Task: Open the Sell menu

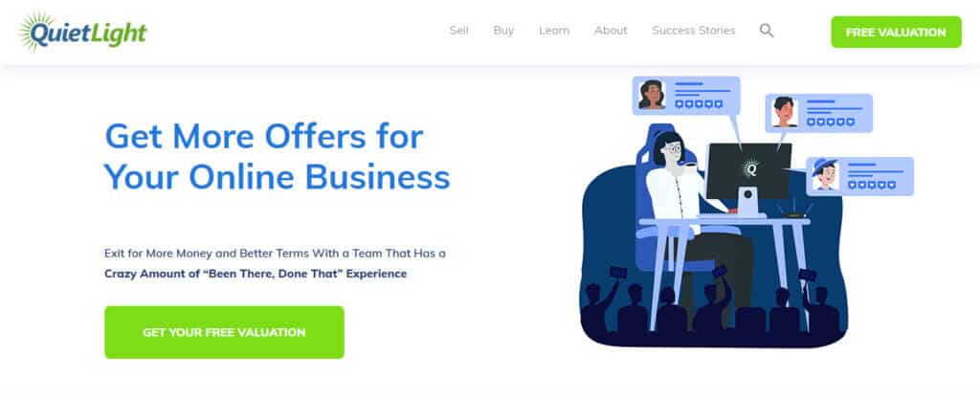Action: click(x=458, y=31)
